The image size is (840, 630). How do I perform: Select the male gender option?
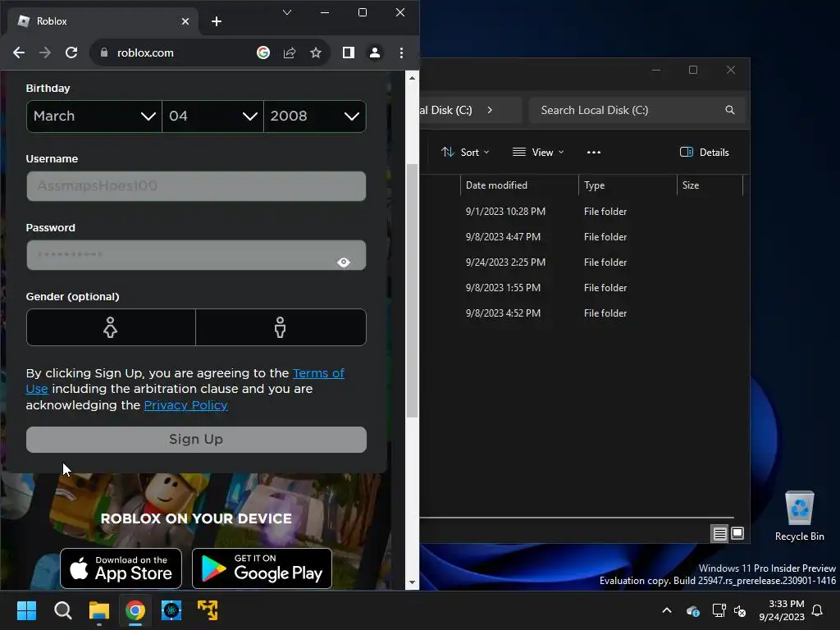tap(281, 327)
